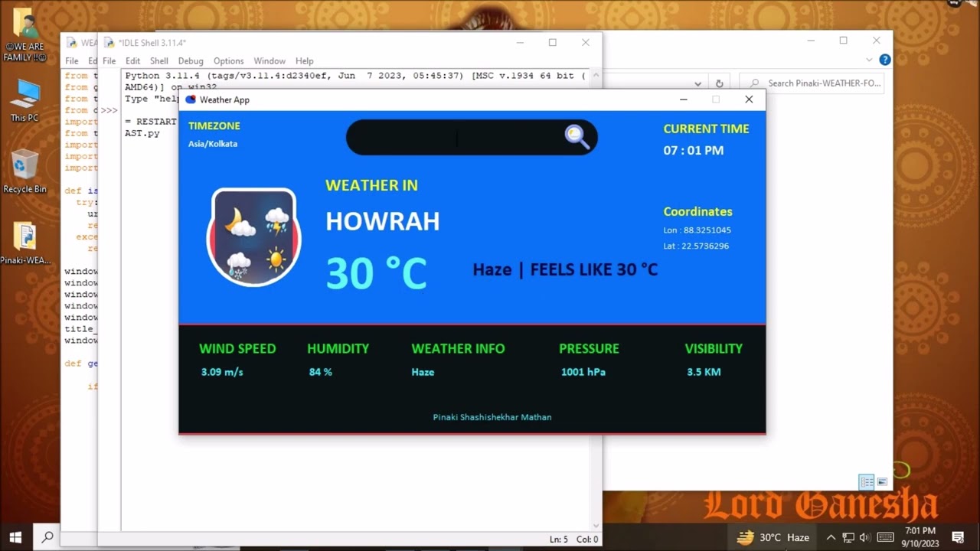Switch File Explorer to large icons view
Image resolution: width=980 pixels, height=551 pixels.
(x=882, y=482)
